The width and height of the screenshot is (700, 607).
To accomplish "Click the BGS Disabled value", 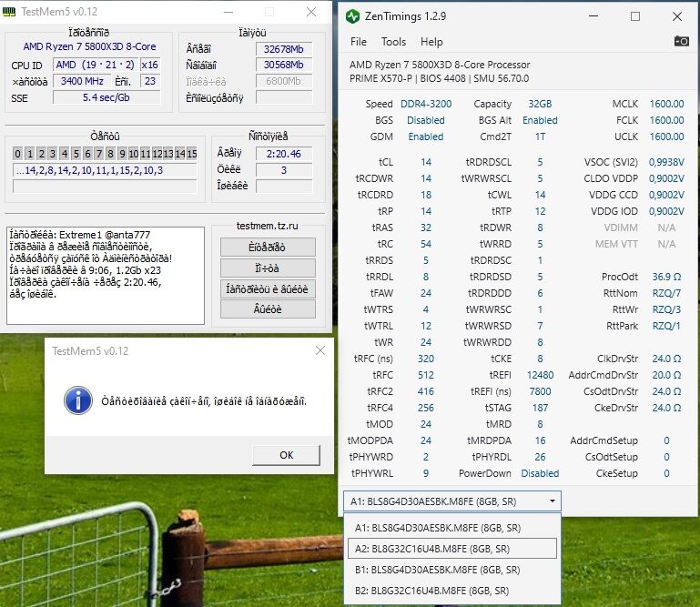I will [426, 120].
